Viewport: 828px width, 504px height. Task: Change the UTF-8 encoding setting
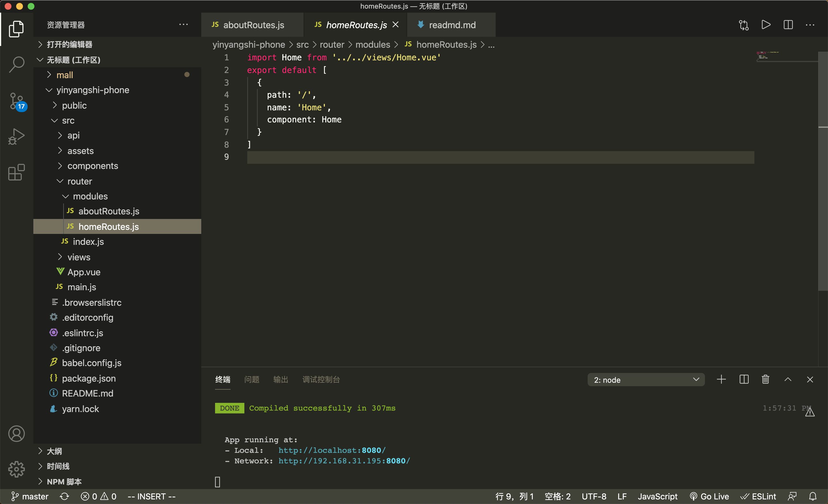click(x=594, y=496)
